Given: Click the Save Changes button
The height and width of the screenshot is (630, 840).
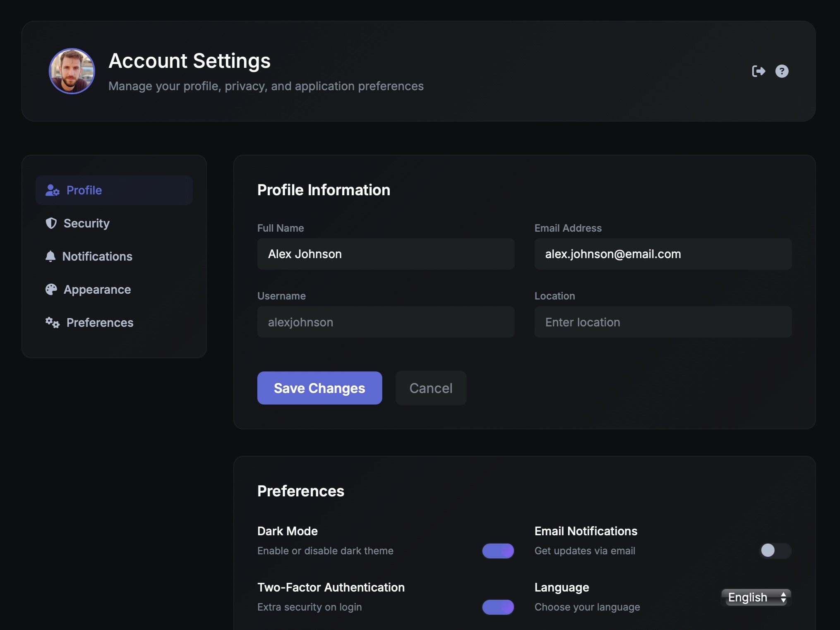Looking at the screenshot, I should 319,388.
